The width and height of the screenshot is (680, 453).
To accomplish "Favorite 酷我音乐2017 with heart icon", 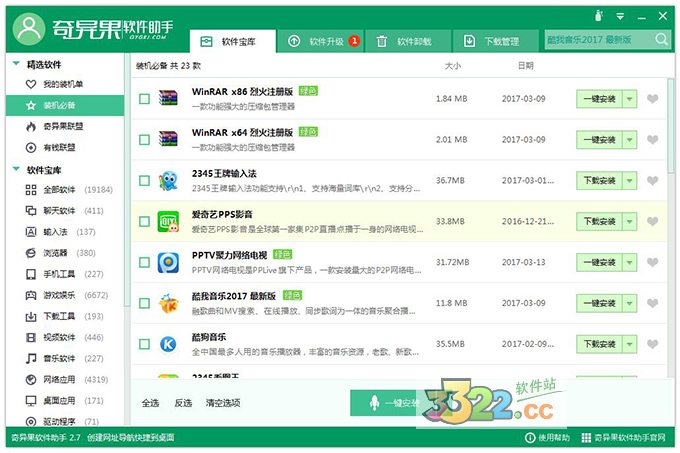I will 652,303.
